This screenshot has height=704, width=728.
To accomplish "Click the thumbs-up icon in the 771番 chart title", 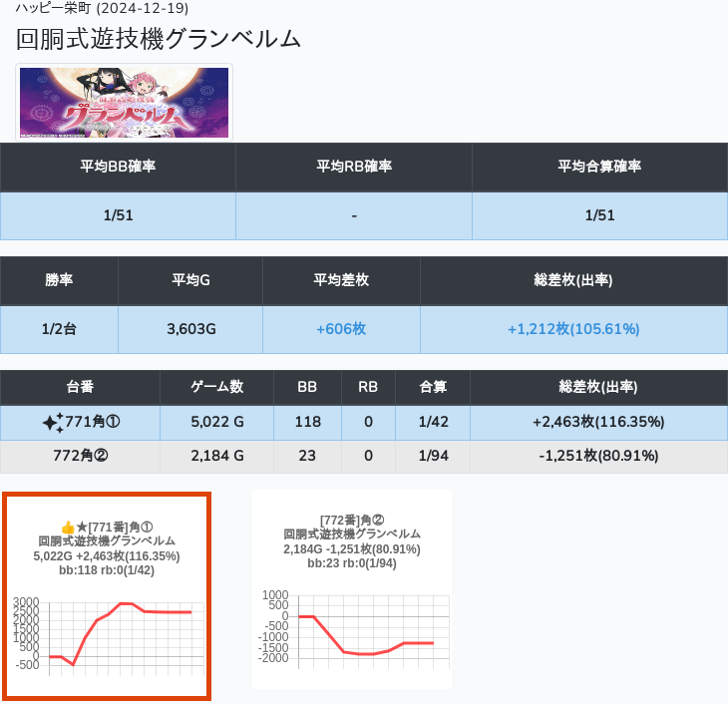I will (x=68, y=528).
